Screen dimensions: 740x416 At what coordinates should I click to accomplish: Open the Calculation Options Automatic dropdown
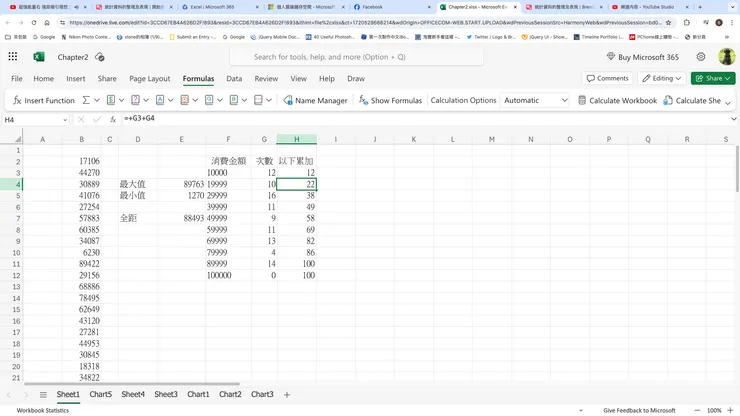pos(535,100)
